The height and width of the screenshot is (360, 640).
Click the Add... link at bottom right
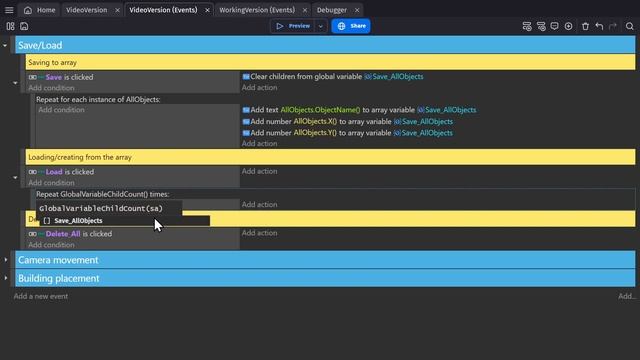pos(627,296)
